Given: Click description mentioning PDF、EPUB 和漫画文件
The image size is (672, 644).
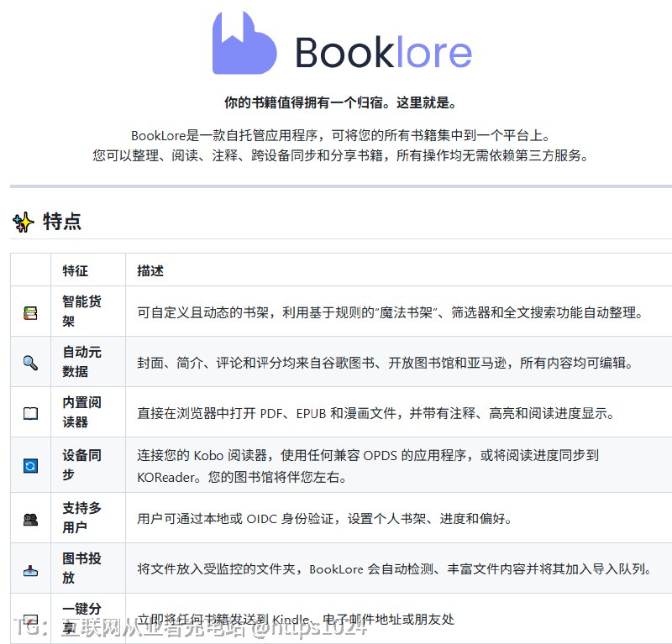Looking at the screenshot, I should 375,413.
